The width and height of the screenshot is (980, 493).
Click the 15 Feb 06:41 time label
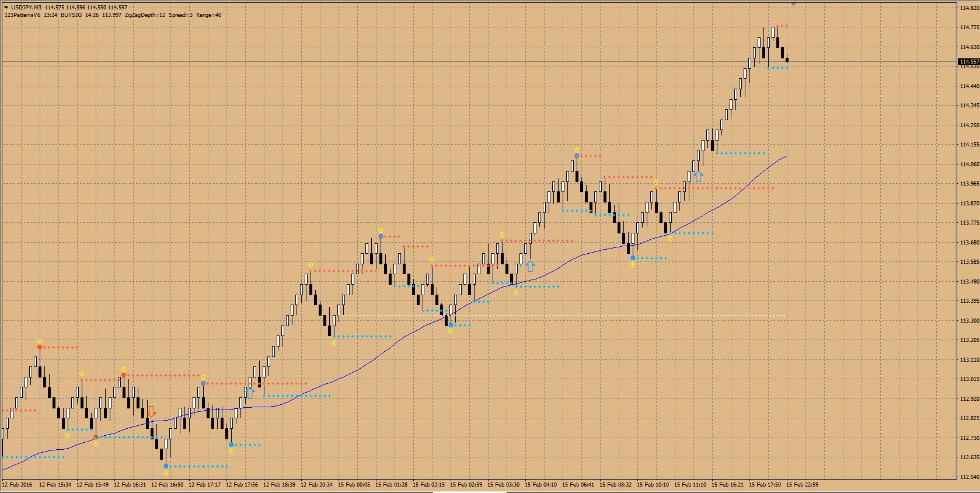578,484
